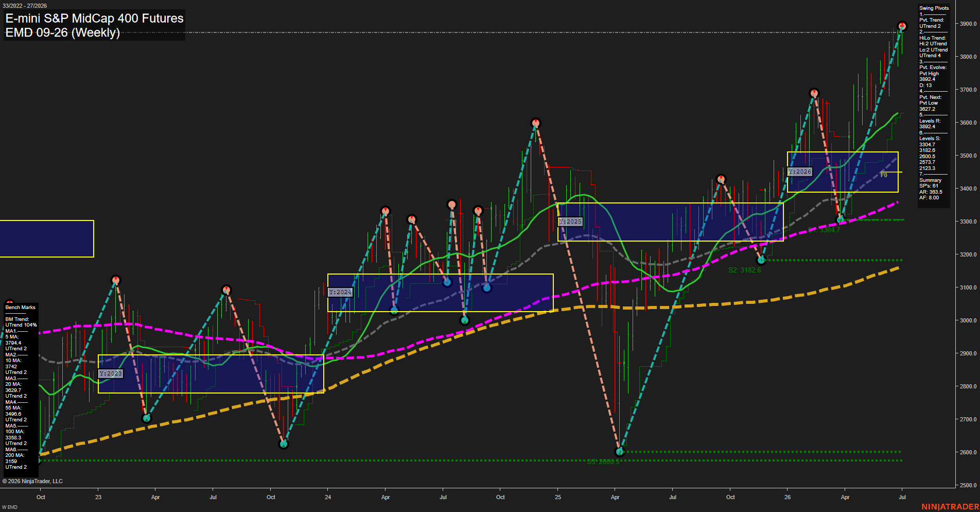980x512 pixels.
Task: Select the 3629.7 moving average value
Action: (x=13, y=390)
